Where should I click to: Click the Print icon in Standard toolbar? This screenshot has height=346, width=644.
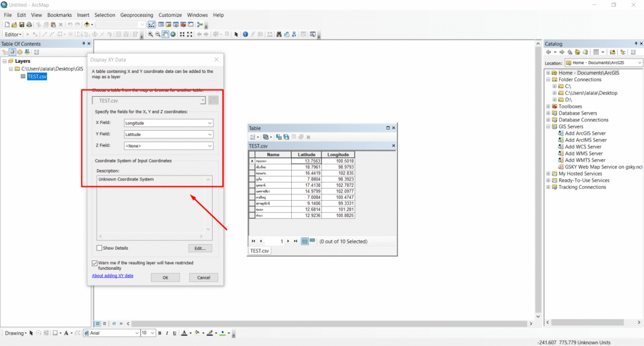[x=29, y=25]
